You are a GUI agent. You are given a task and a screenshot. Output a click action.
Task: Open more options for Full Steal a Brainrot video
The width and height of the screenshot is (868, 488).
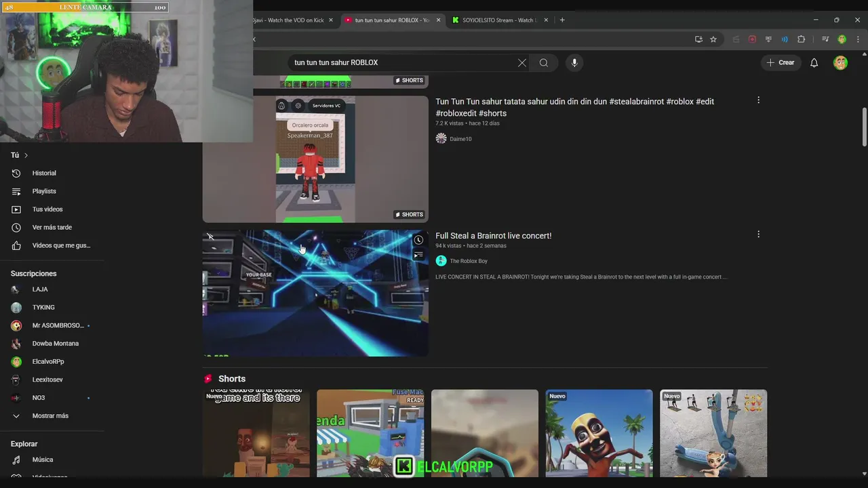(758, 235)
